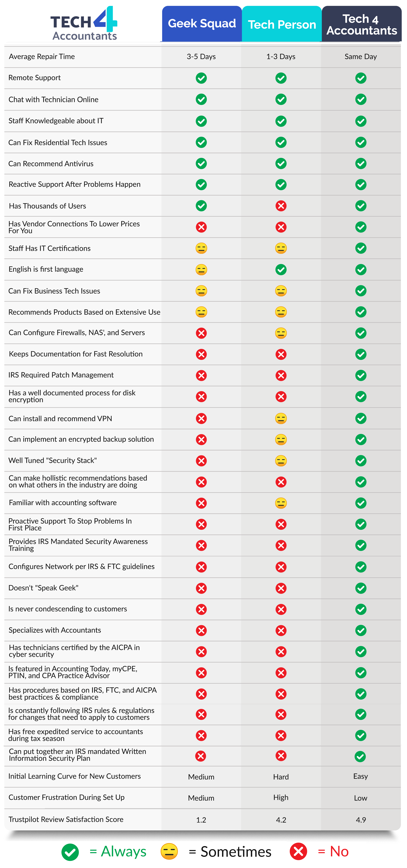Click Tech Person's neutral face for Familiar with accounting software
This screenshot has width=407, height=868.
pos(281,503)
